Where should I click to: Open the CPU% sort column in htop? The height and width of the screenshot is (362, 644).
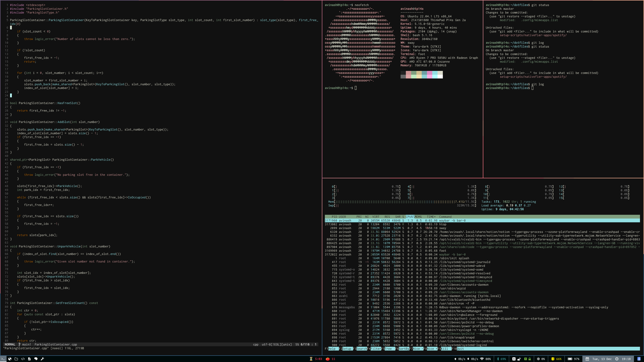410,217
